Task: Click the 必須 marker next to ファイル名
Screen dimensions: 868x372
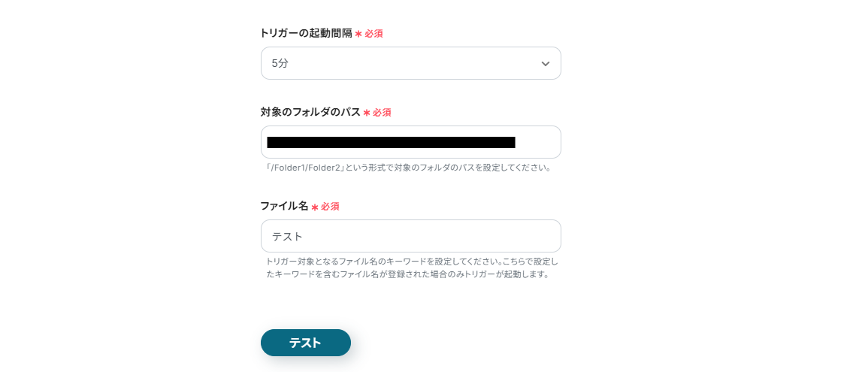Action: (330, 207)
